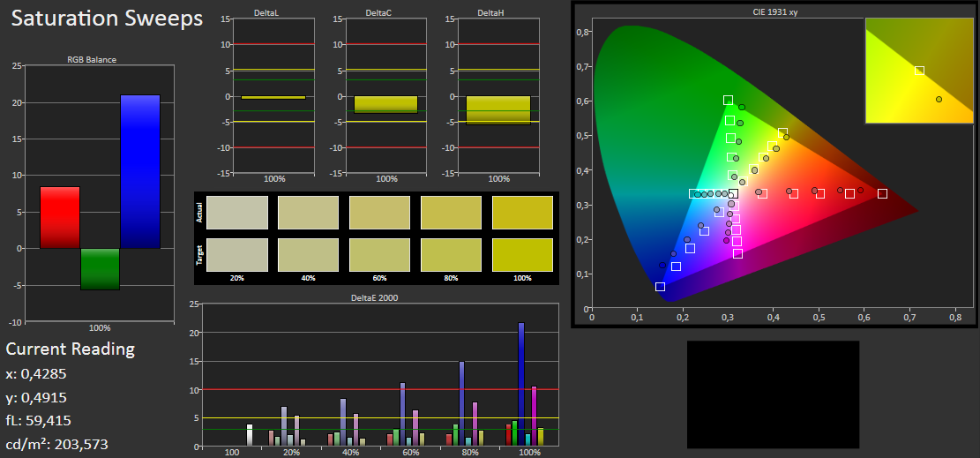Select the Actual 60% yellow swatch

point(380,213)
